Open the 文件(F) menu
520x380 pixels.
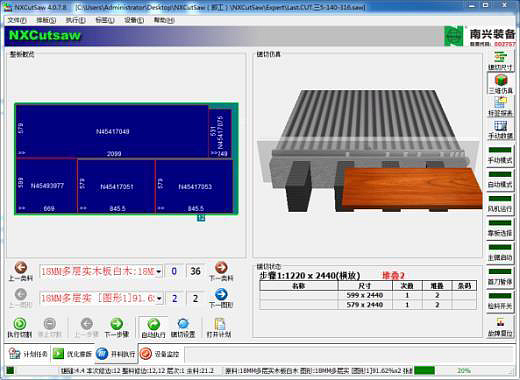tap(17, 20)
